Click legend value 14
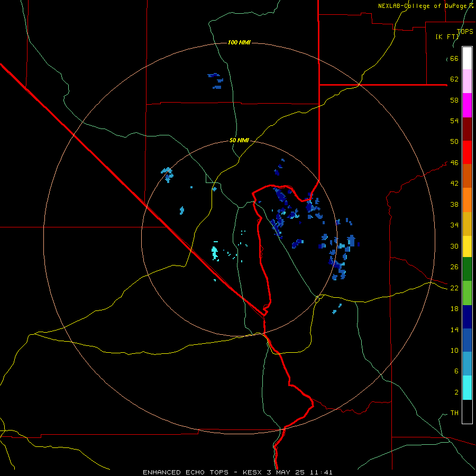Image resolution: width=476 pixels, height=476 pixels. pos(454,329)
